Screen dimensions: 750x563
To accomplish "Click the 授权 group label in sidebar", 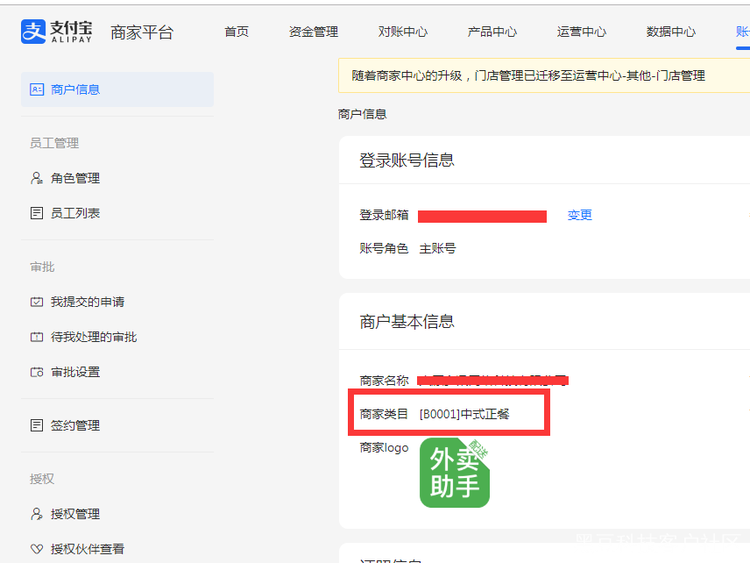I will 42,479.
